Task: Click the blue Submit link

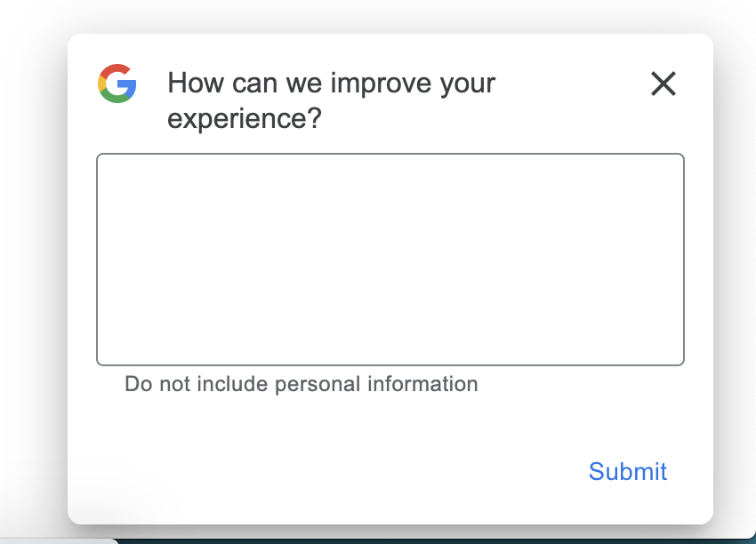Action: coord(627,471)
